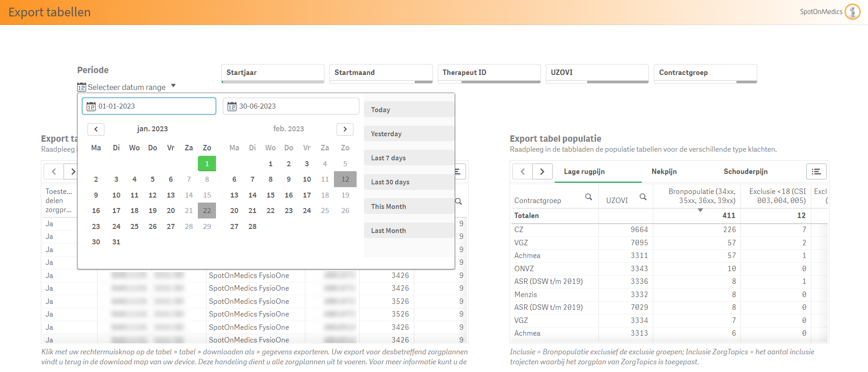
Task: Go to previous month in calendar
Action: point(96,129)
